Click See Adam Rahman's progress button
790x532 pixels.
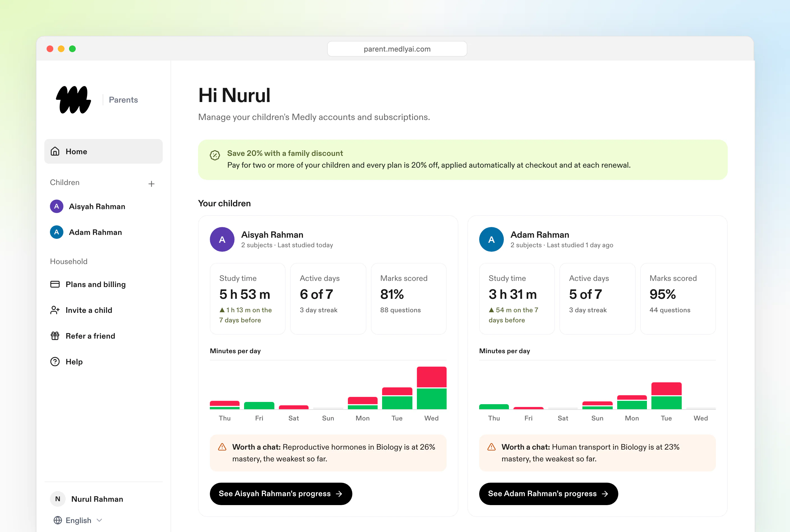pos(548,494)
